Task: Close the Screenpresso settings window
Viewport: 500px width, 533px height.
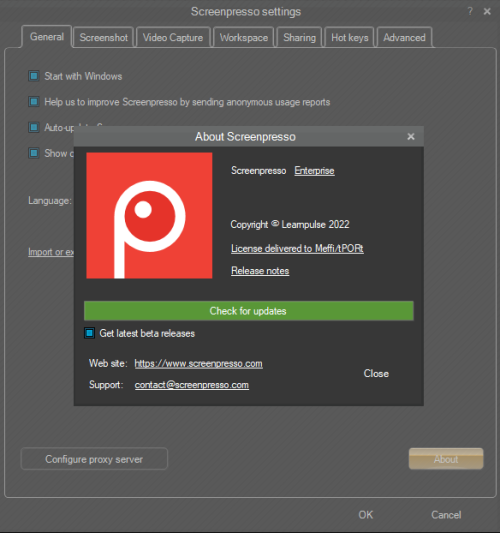Action: click(x=487, y=12)
